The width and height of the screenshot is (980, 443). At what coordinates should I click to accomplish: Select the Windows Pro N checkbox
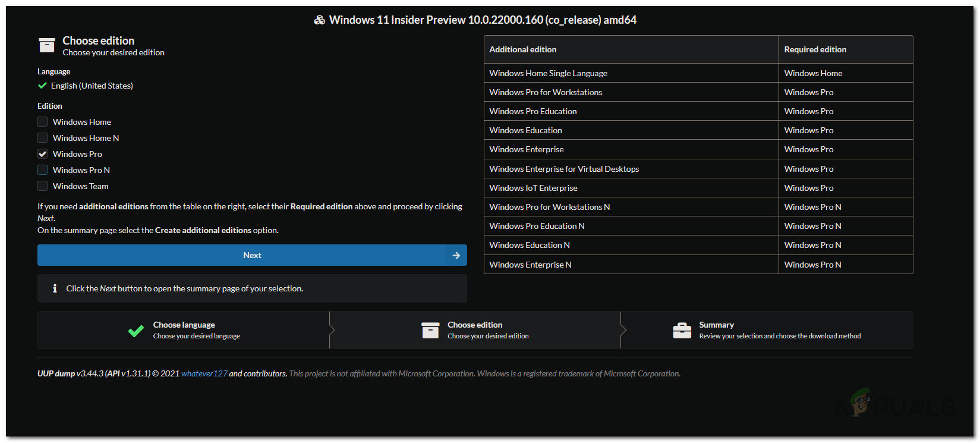pyautogui.click(x=43, y=170)
